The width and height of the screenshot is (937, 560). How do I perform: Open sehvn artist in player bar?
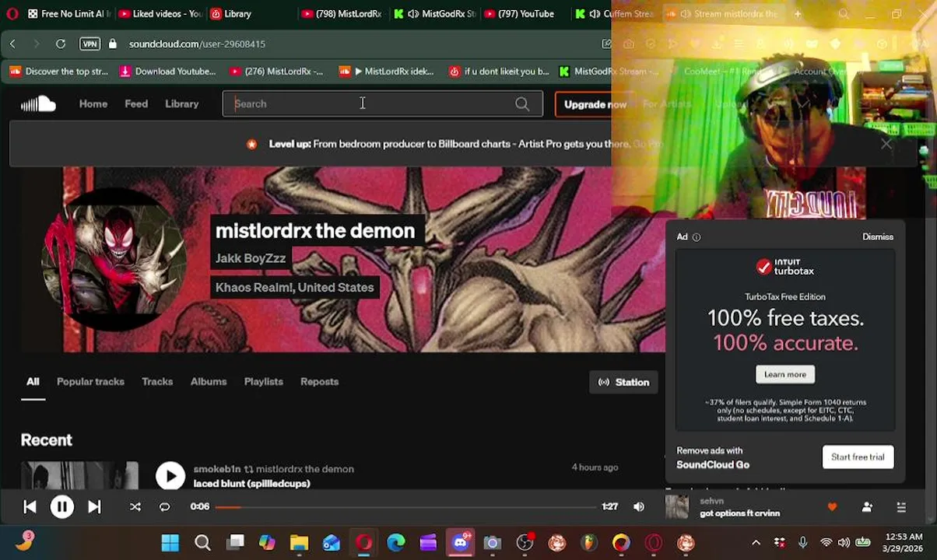click(711, 502)
